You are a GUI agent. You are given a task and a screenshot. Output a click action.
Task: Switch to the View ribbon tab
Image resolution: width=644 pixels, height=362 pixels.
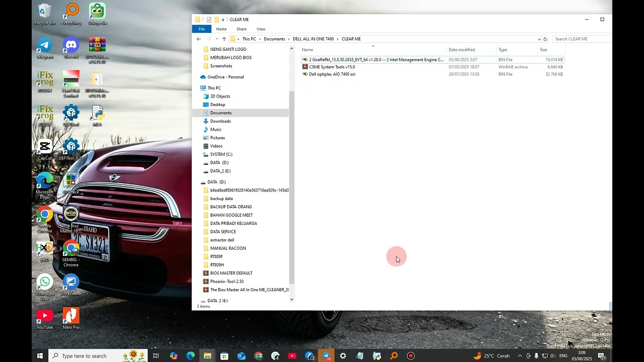click(x=261, y=29)
